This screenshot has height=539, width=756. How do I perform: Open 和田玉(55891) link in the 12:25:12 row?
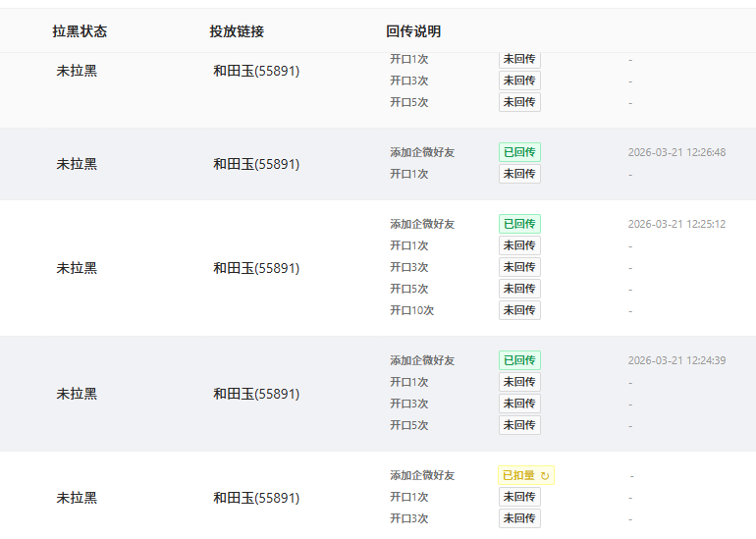[256, 268]
